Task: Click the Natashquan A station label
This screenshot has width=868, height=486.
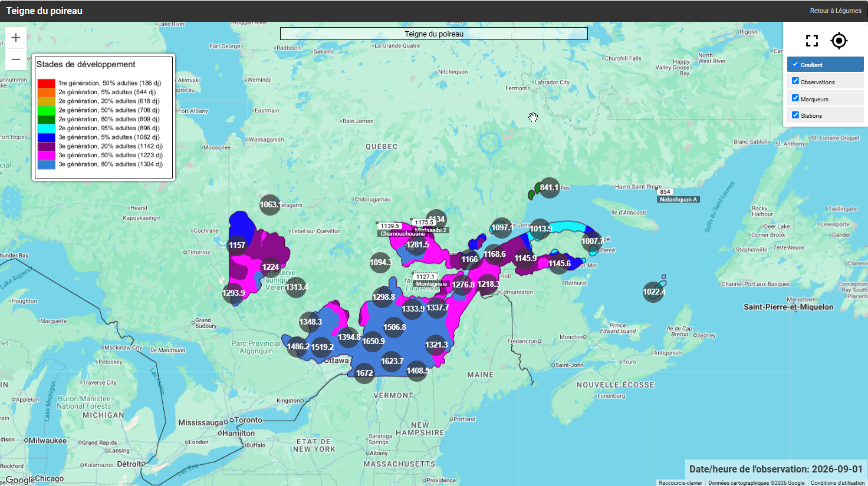Action: coord(678,200)
